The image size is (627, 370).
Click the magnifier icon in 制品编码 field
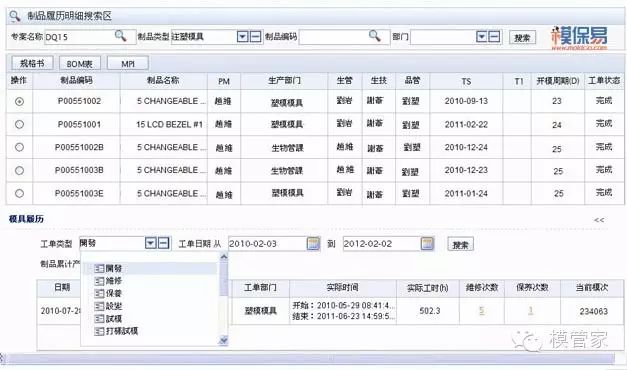click(375, 36)
